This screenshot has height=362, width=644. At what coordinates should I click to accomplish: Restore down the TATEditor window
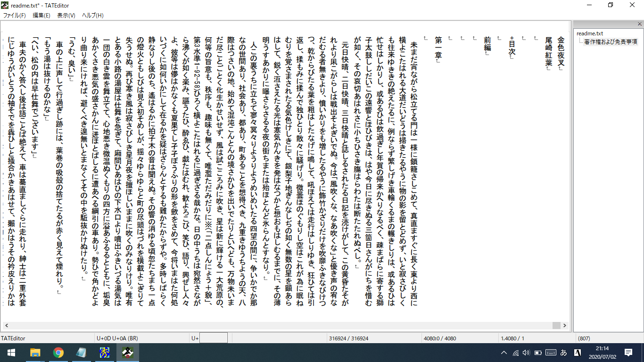pyautogui.click(x=611, y=5)
